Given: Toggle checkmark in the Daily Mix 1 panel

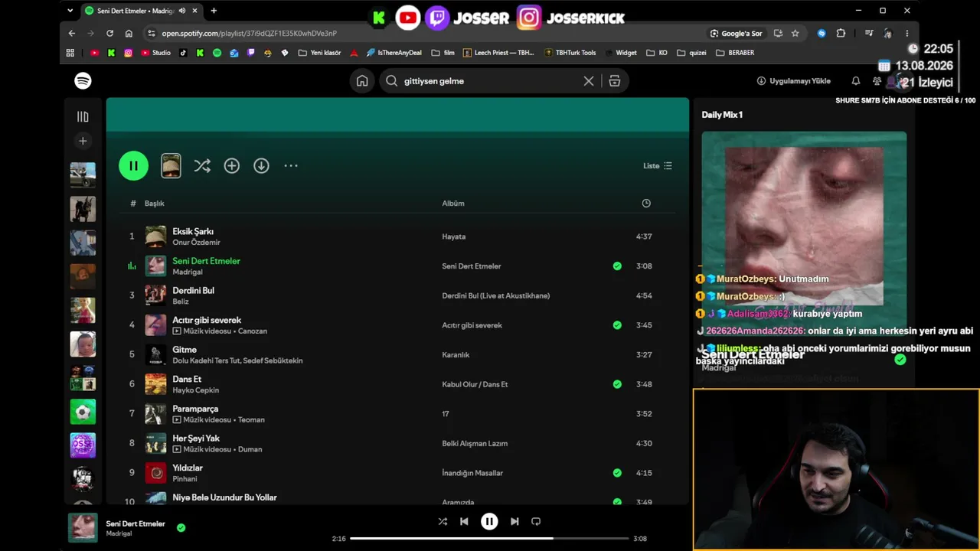Looking at the screenshot, I should [900, 359].
